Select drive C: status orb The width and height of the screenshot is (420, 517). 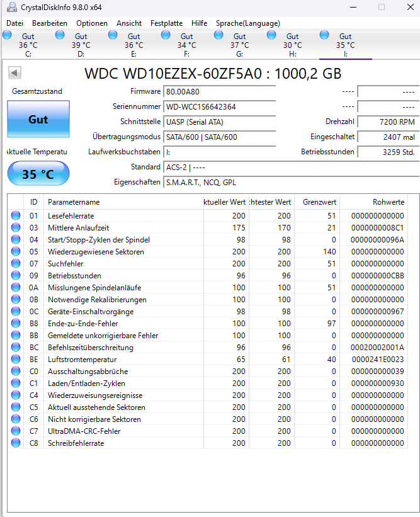(7, 35)
